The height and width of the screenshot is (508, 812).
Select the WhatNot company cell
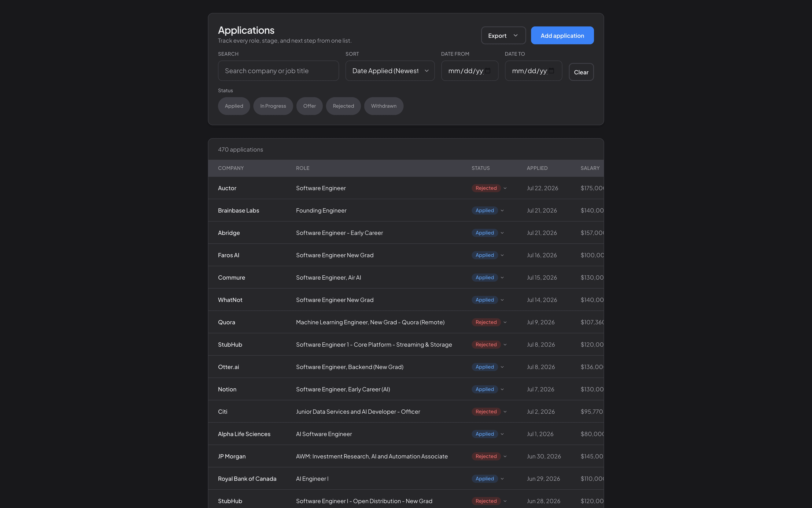230,300
